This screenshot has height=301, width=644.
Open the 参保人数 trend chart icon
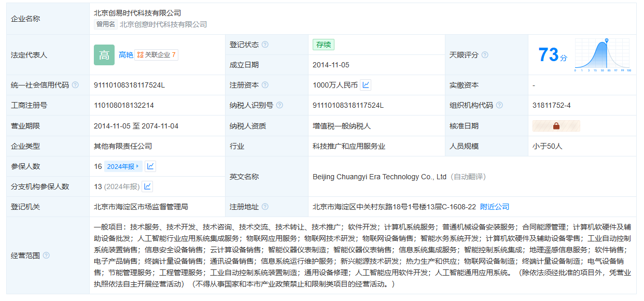tap(150, 166)
